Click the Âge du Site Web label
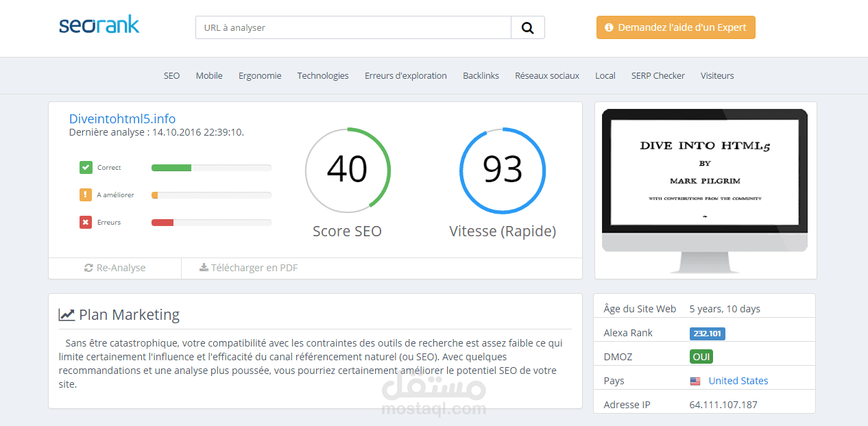868x426 pixels. (640, 309)
